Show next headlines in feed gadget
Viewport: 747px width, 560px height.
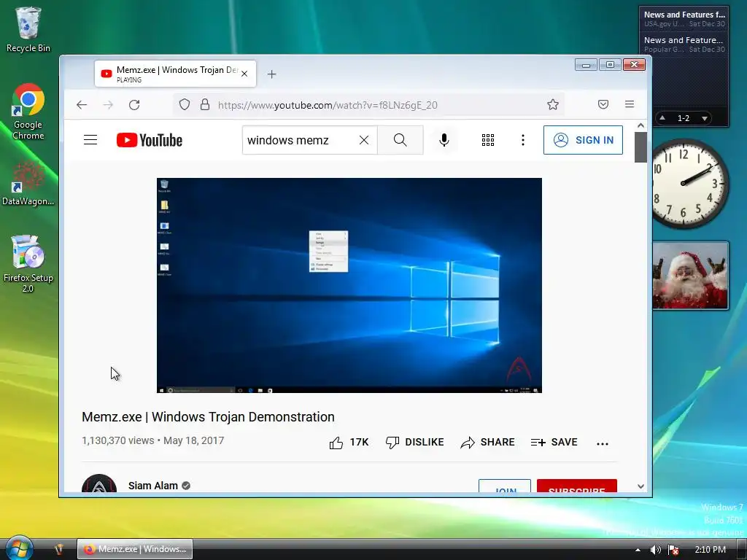coord(704,118)
